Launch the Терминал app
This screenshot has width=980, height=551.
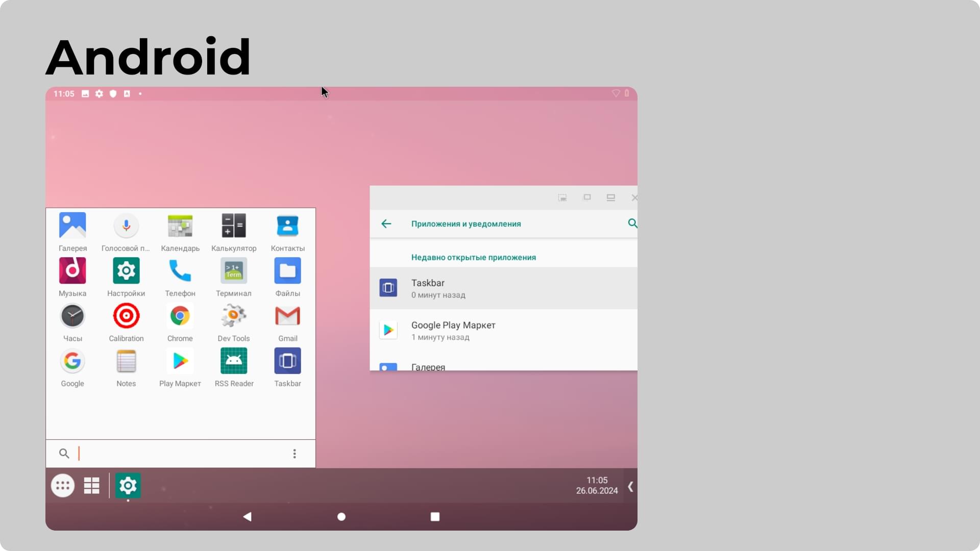234,277
